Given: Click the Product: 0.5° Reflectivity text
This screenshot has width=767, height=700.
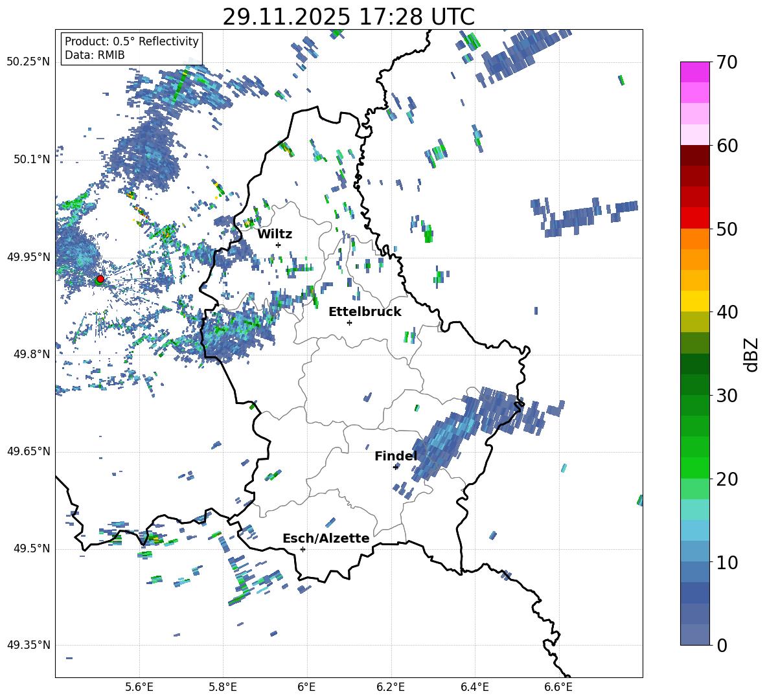Looking at the screenshot, I should point(132,41).
